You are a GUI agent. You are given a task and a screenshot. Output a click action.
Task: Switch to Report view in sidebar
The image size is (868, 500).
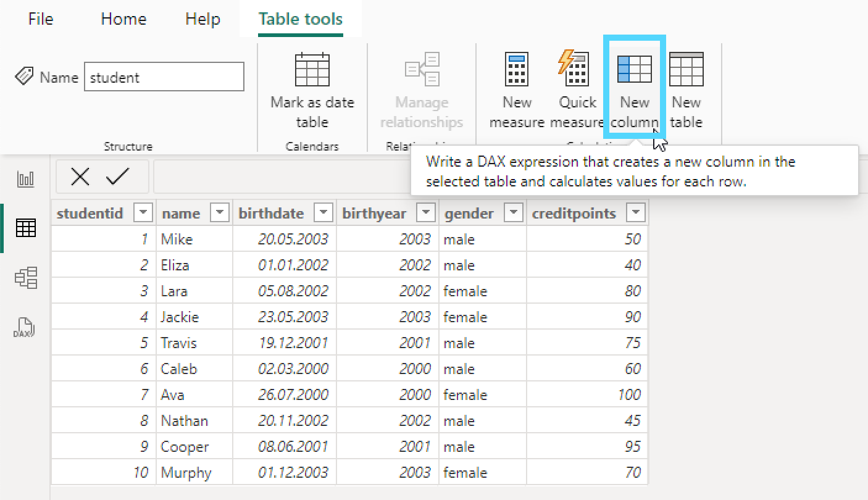click(x=26, y=180)
